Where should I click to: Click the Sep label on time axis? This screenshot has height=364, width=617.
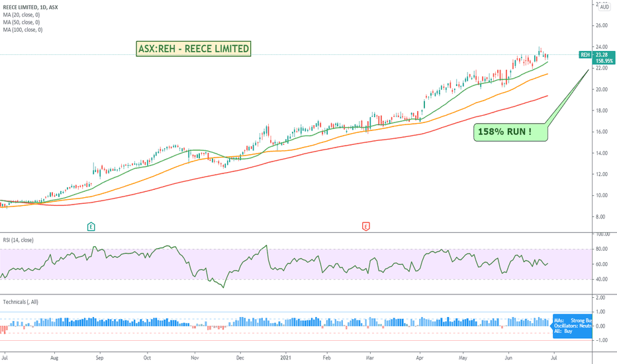coord(99,357)
